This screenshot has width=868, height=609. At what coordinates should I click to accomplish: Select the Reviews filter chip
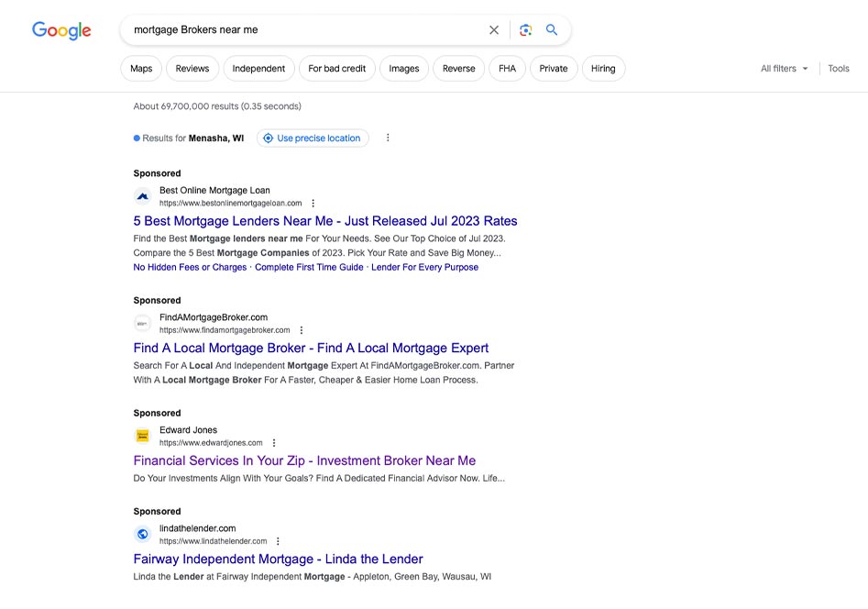[192, 68]
